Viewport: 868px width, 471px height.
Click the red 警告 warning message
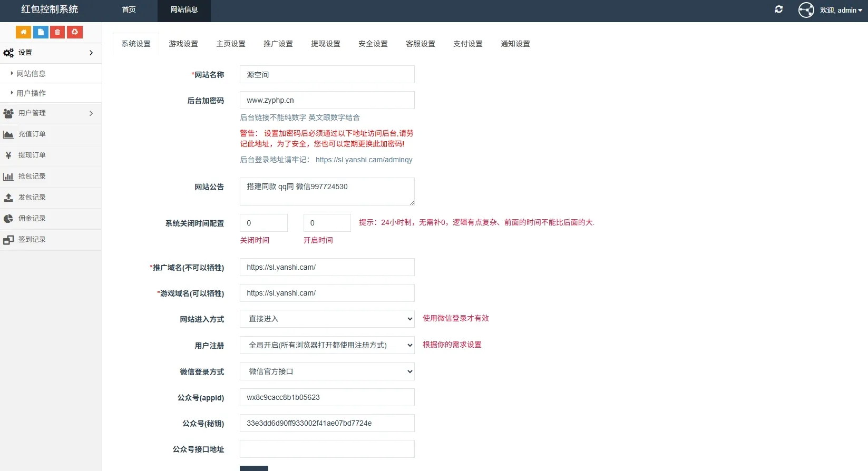pyautogui.click(x=327, y=139)
